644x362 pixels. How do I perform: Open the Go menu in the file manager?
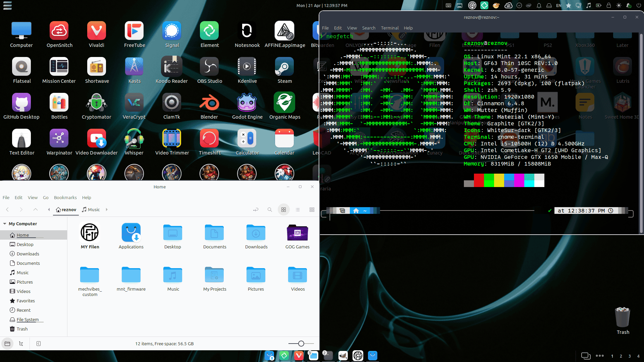[x=46, y=197]
